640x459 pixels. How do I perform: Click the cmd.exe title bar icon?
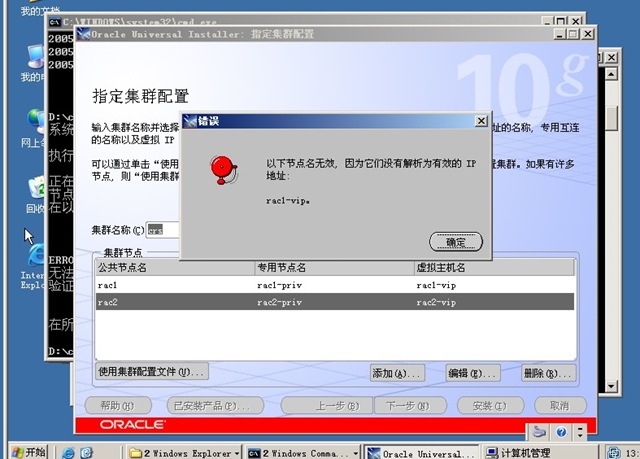(x=54, y=22)
